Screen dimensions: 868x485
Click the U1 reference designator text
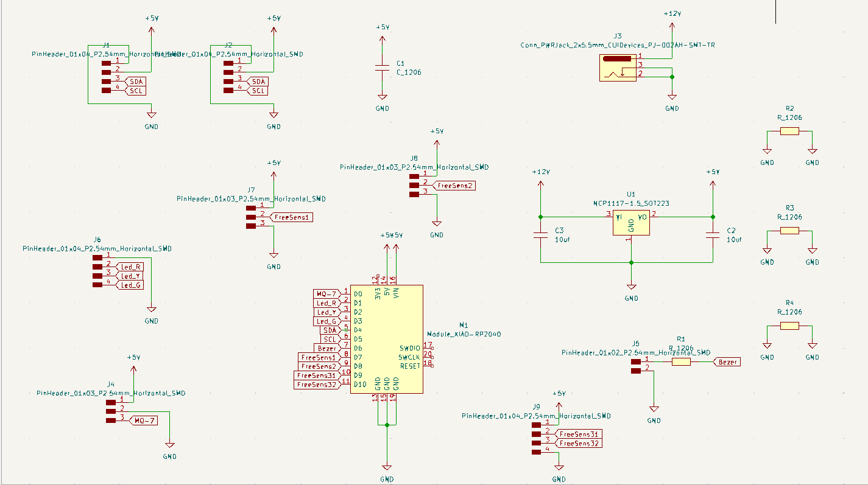[x=631, y=194]
